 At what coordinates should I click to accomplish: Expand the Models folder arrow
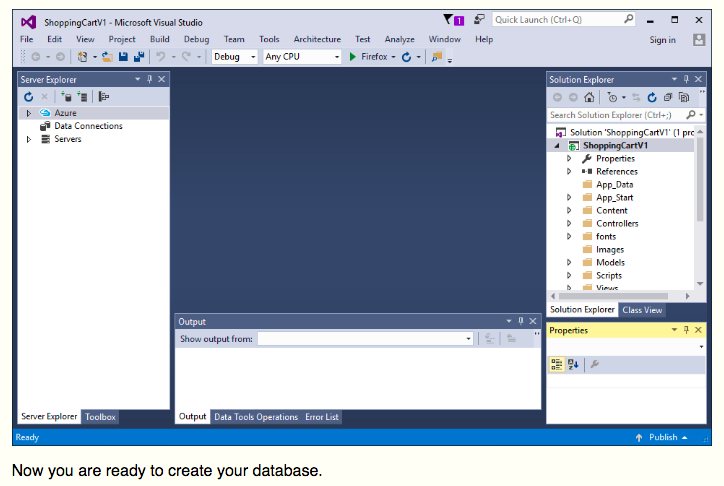pyautogui.click(x=569, y=263)
